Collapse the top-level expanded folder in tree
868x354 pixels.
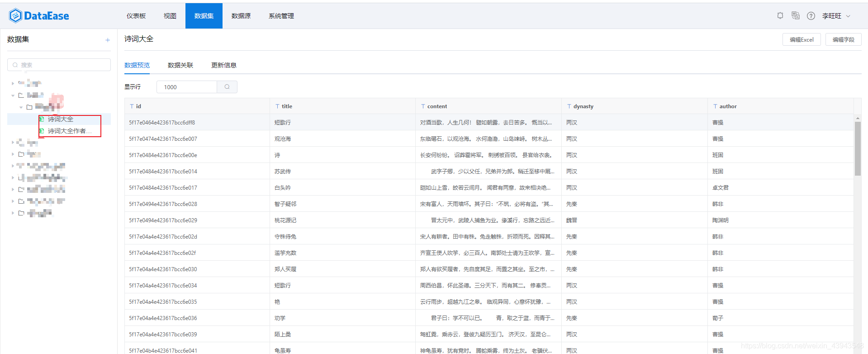click(13, 96)
